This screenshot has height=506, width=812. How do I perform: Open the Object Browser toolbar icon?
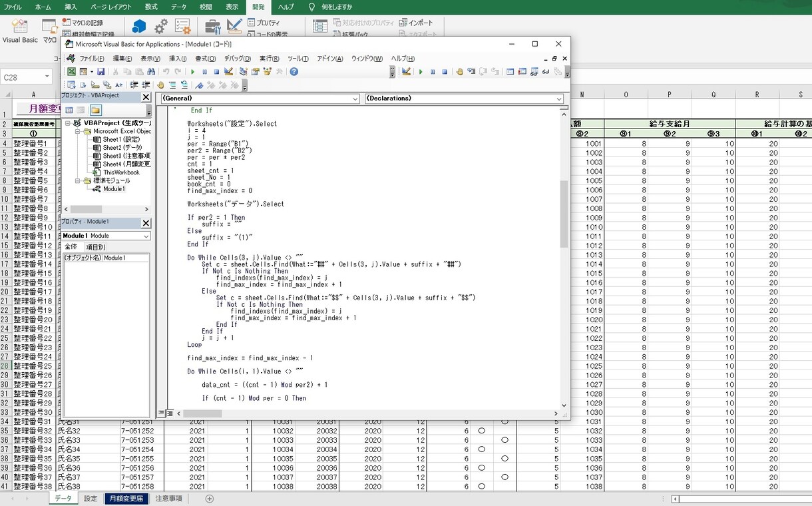point(266,72)
